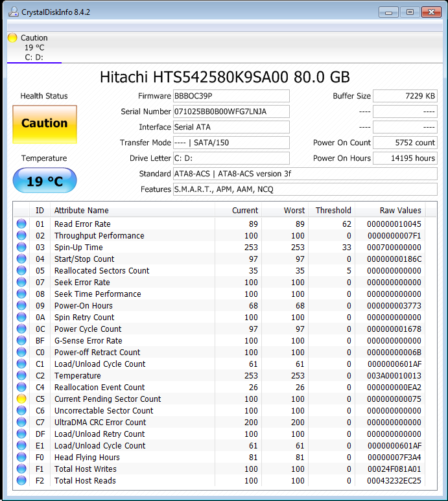448x501 pixels.
Task: Click the status orb for Reallocated Sectors Count
Action: point(21,270)
